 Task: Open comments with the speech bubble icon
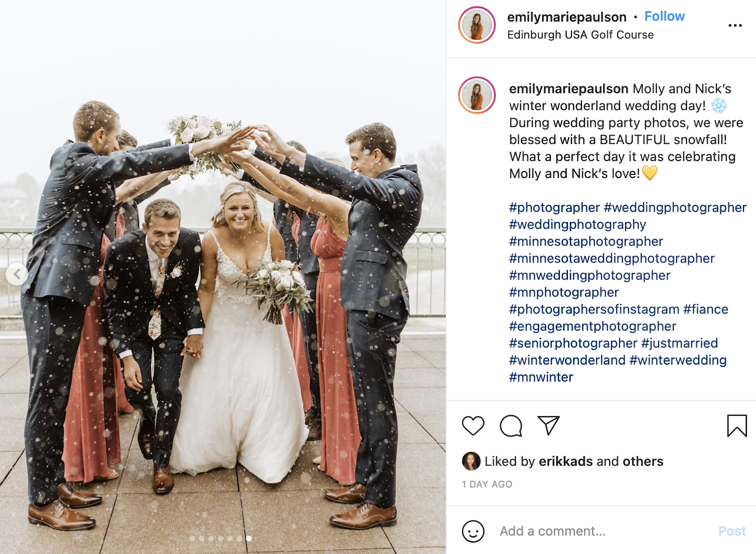[x=511, y=426]
